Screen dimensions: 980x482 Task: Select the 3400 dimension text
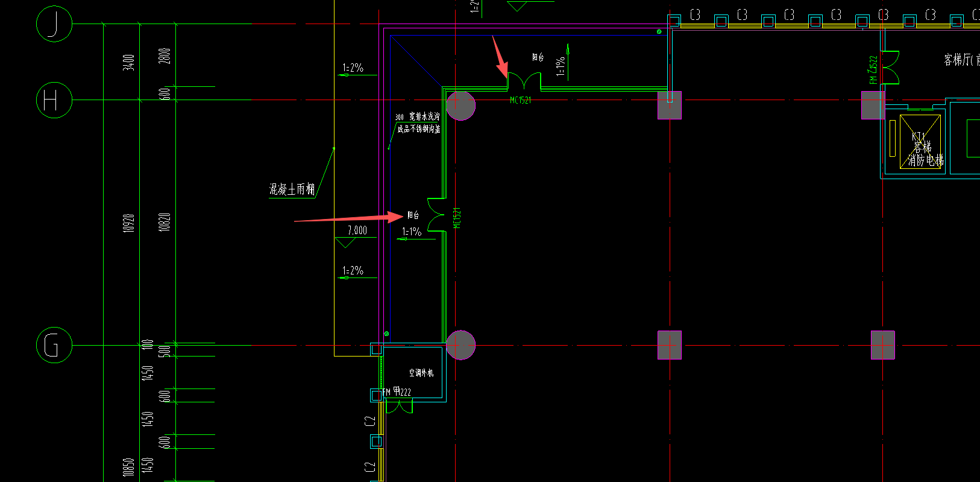pos(128,62)
